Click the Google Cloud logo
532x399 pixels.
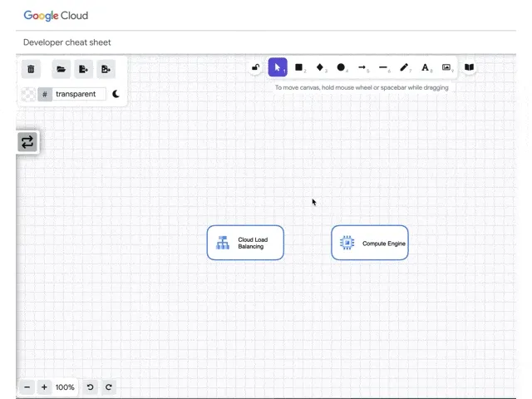click(56, 16)
